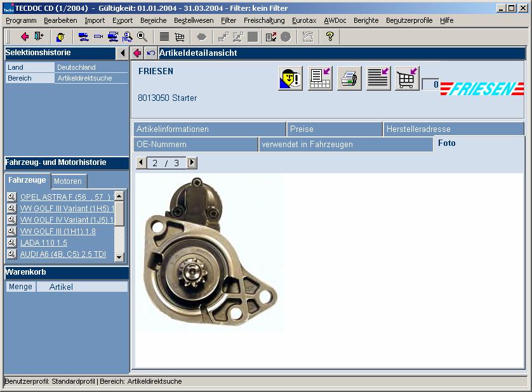Open the Benutzerprofile menu
This screenshot has width=532, height=392.
click(409, 20)
